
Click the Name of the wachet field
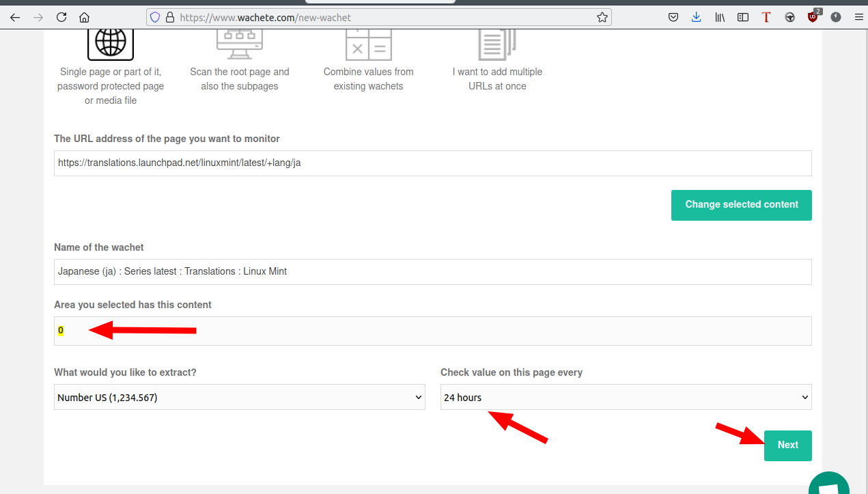[433, 272]
